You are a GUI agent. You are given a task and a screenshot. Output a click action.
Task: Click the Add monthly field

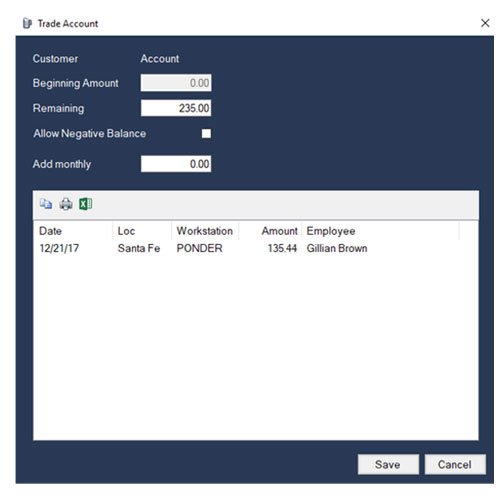click(176, 164)
